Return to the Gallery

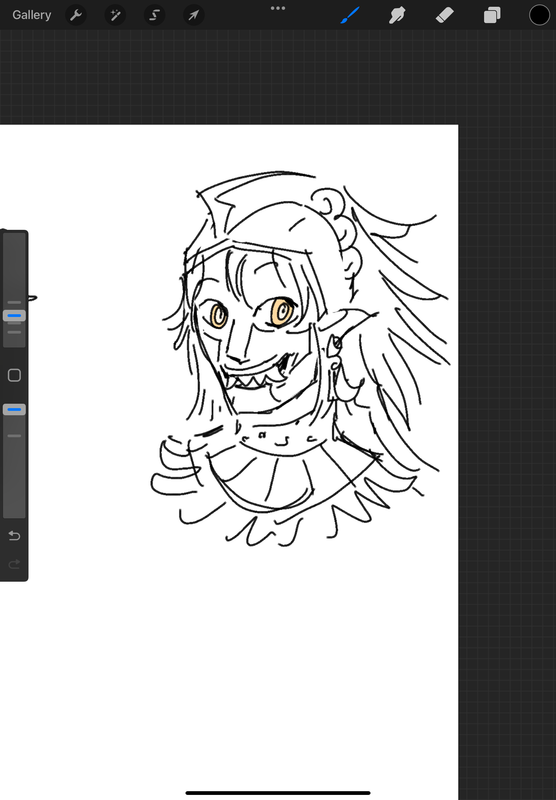click(32, 15)
